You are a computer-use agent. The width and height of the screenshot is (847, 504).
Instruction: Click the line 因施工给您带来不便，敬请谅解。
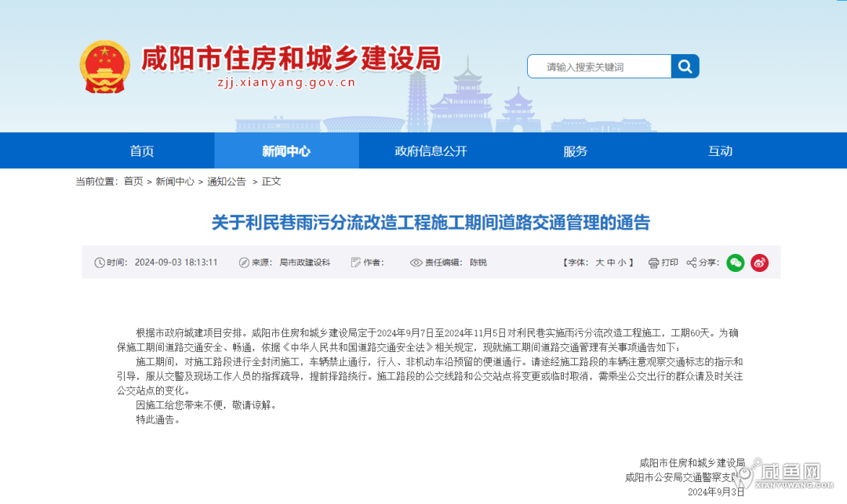point(207,405)
